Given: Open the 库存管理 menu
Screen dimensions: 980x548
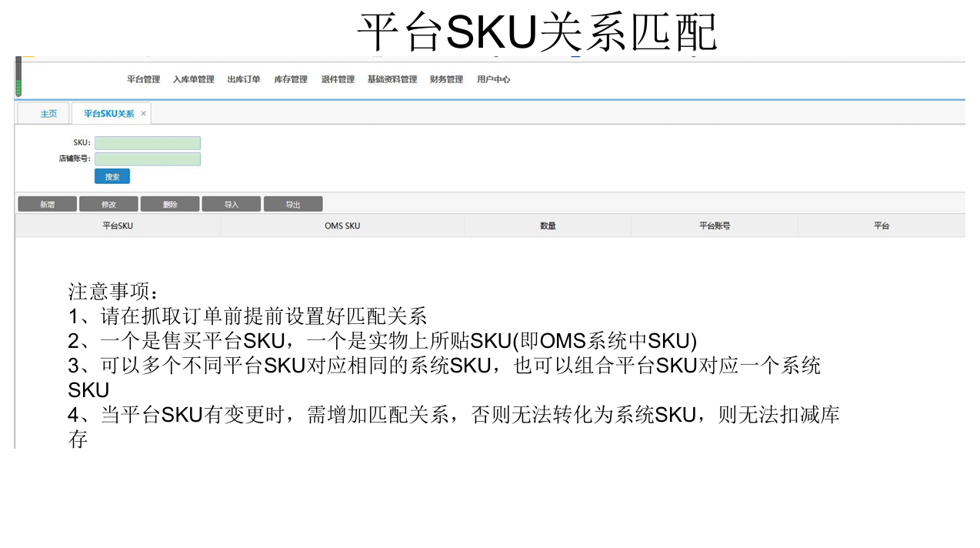Looking at the screenshot, I should pyautogui.click(x=291, y=79).
